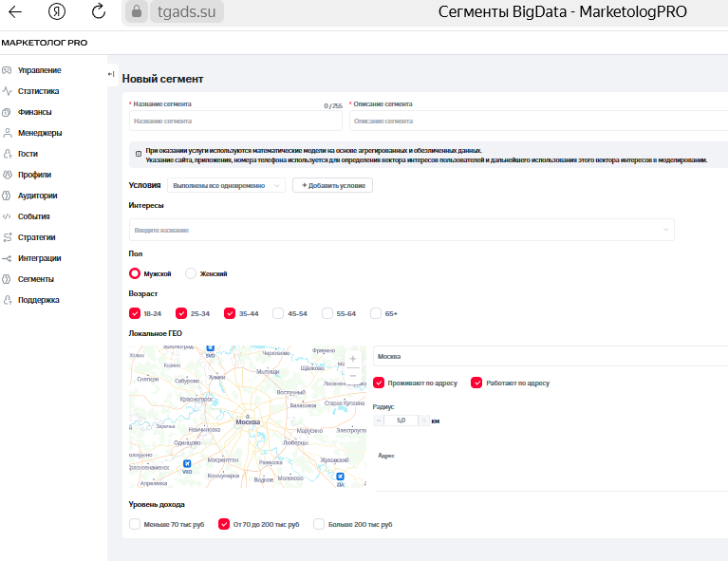Select the Женский gender radio button

191,273
